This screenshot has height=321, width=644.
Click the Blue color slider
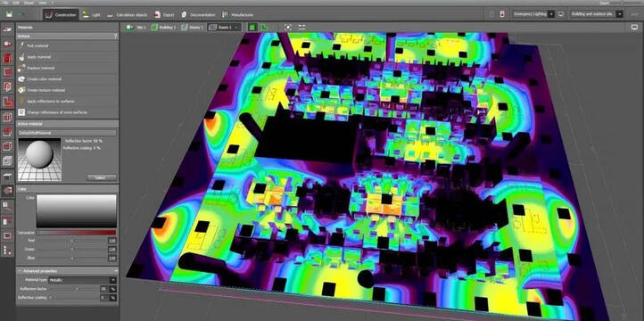[71, 259]
